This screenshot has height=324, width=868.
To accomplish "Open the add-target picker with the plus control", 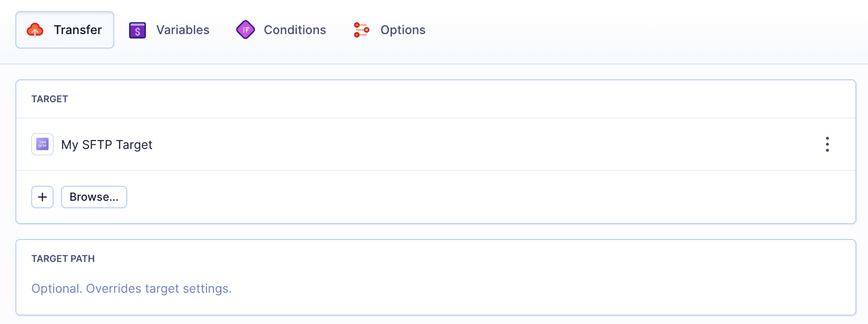I will tap(42, 197).
